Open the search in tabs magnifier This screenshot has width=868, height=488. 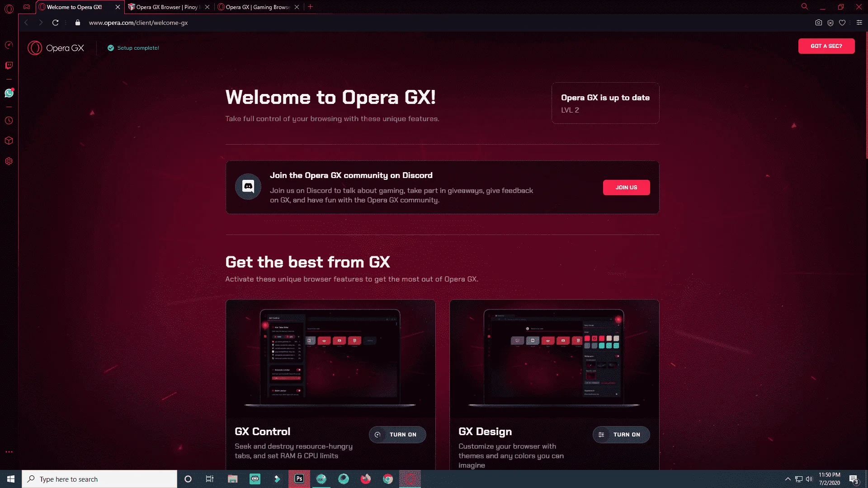coord(805,7)
